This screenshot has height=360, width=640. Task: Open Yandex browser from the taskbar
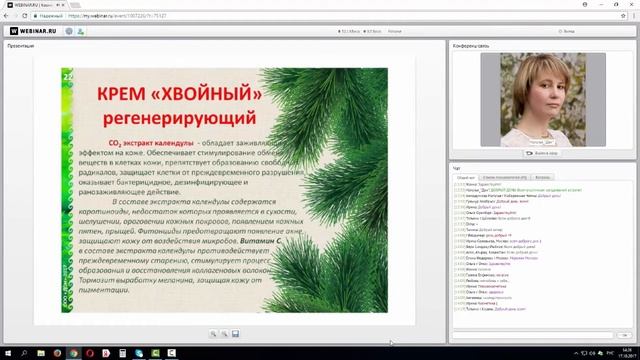106,353
